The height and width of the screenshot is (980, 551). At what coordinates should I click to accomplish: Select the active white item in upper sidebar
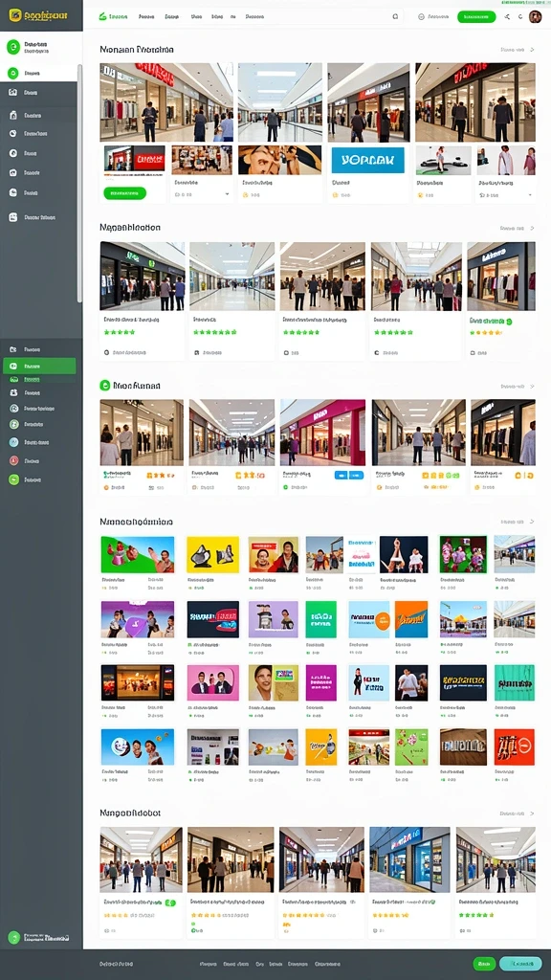[38, 73]
